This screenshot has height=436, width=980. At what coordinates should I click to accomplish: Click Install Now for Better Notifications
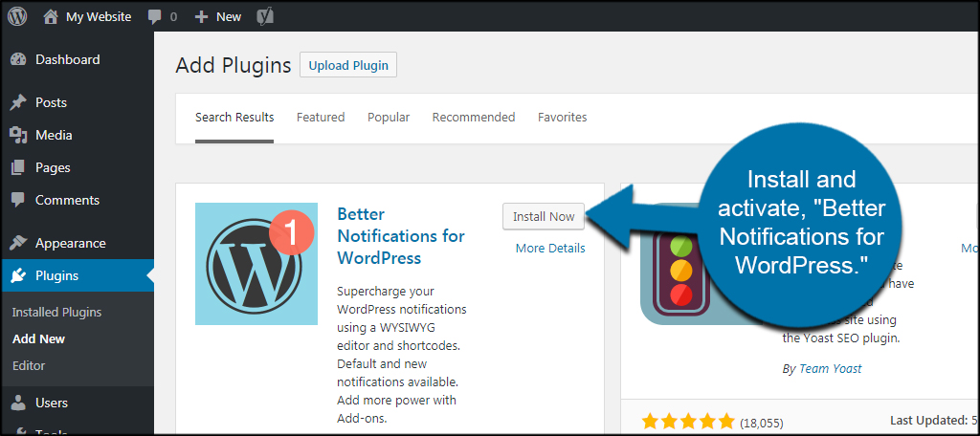(544, 217)
